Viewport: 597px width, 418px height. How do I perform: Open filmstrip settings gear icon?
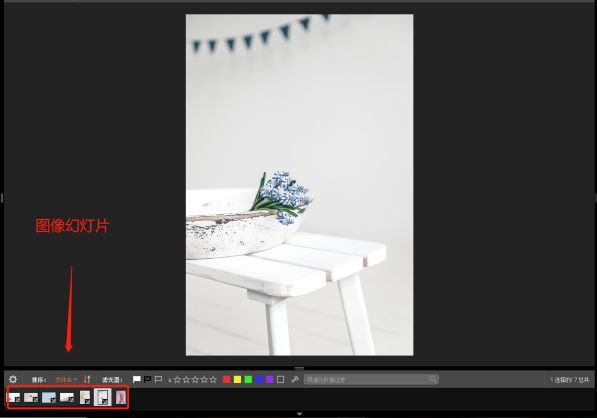click(x=13, y=379)
